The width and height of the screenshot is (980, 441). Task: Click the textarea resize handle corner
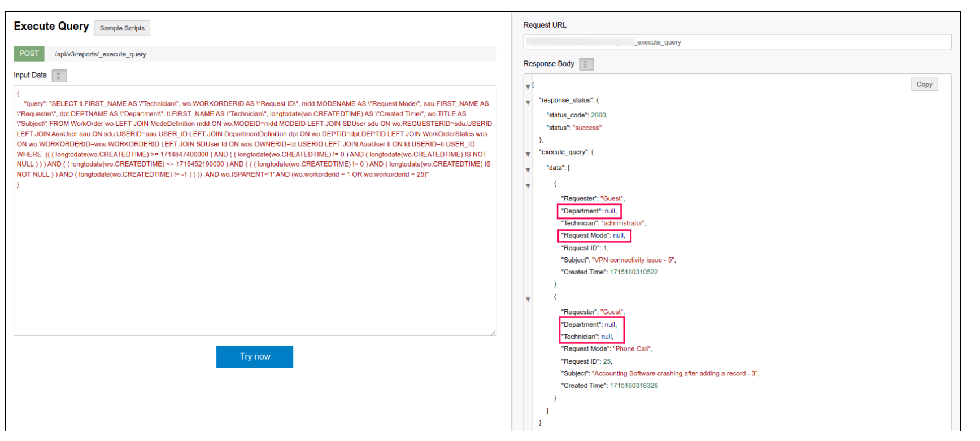pyautogui.click(x=493, y=333)
